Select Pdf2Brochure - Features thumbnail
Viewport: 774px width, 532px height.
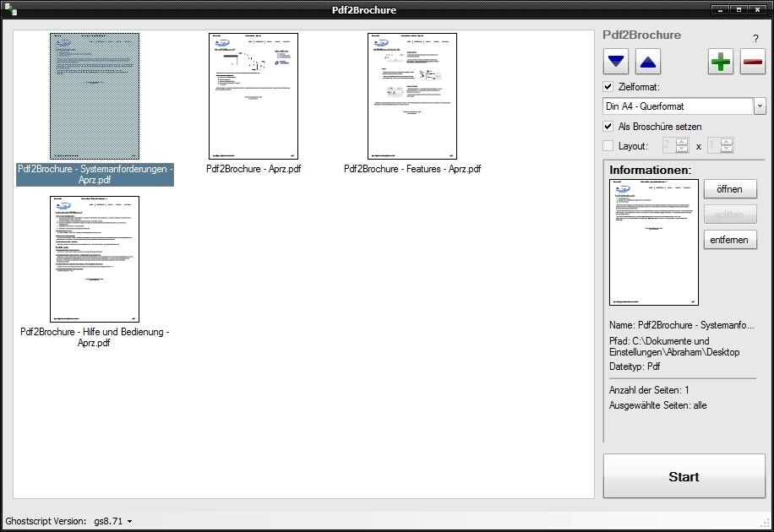(x=412, y=96)
